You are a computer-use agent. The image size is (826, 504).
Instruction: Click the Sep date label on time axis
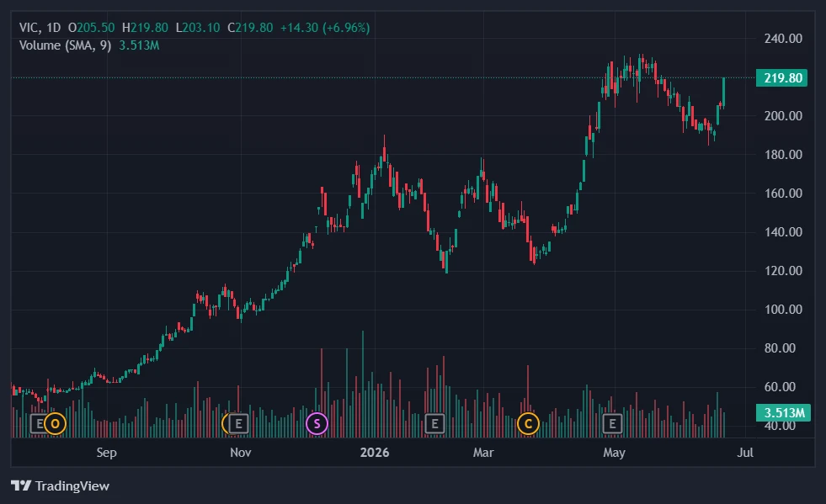click(x=106, y=453)
